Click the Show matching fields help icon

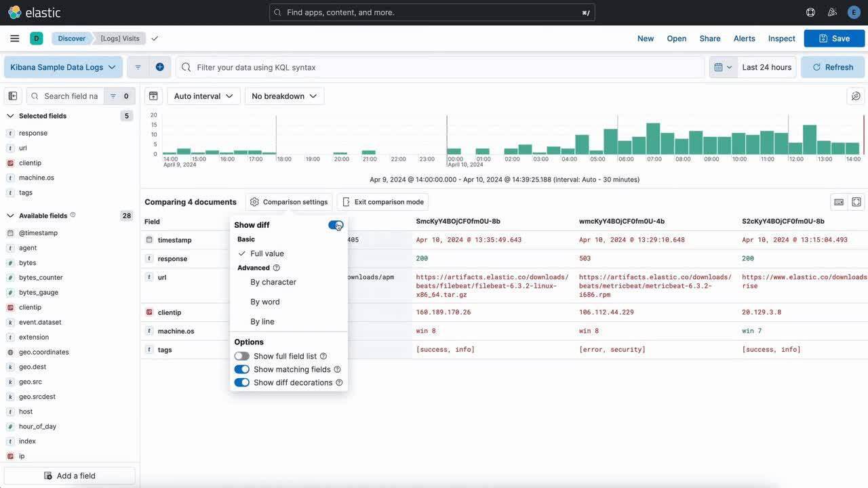click(337, 369)
